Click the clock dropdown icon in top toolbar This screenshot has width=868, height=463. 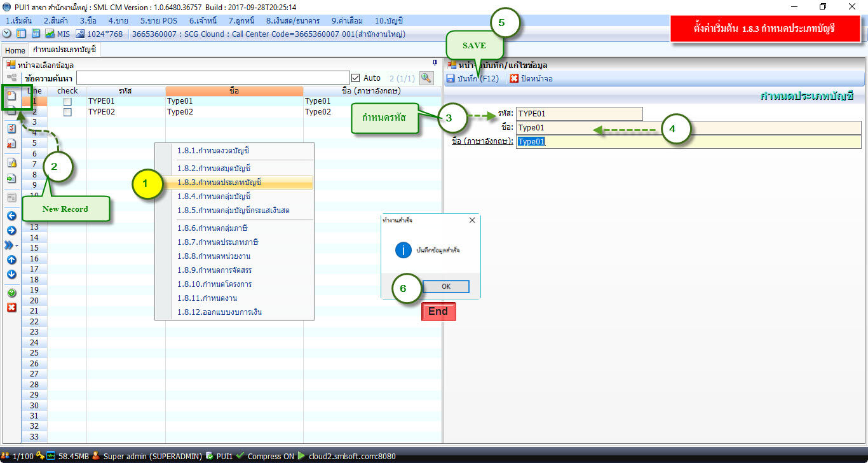pyautogui.click(x=7, y=34)
